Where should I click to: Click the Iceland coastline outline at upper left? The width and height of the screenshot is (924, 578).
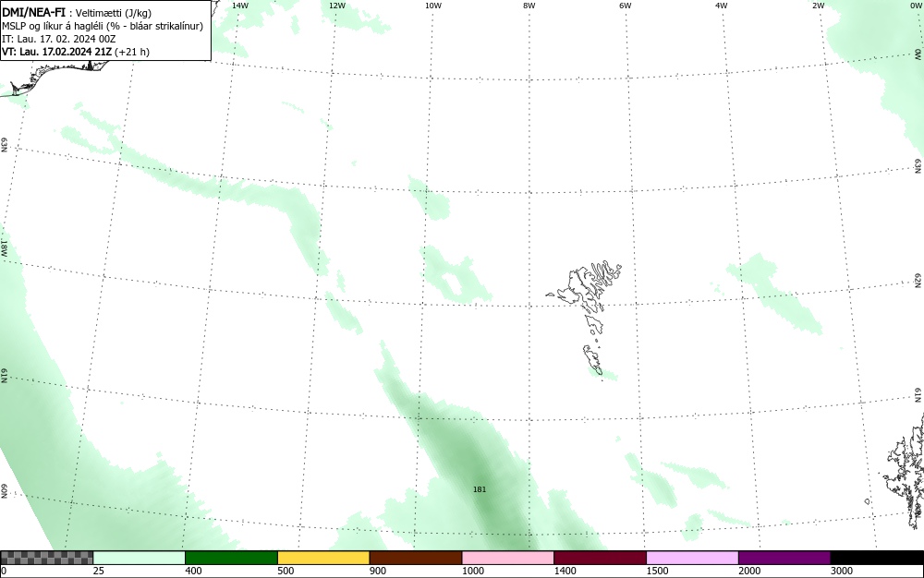click(x=56, y=77)
